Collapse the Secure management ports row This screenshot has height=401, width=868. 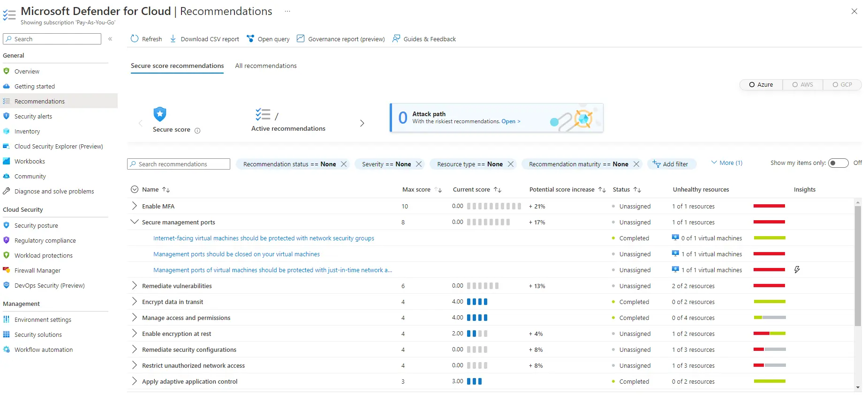tap(135, 222)
